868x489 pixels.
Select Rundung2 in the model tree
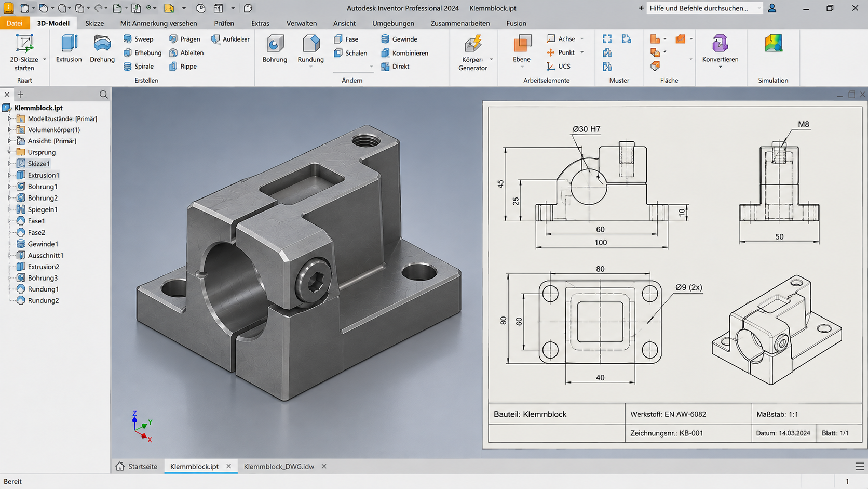(43, 300)
